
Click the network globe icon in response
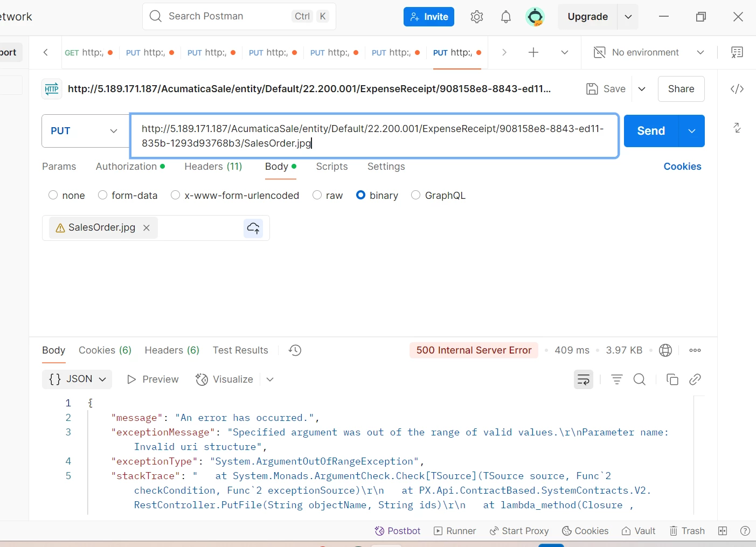[665, 350]
